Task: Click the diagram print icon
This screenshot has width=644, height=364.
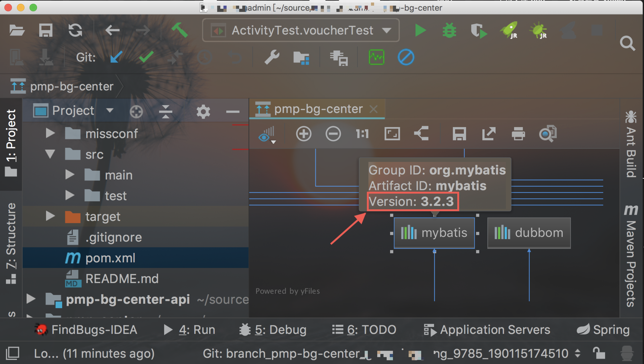Action: click(x=518, y=134)
